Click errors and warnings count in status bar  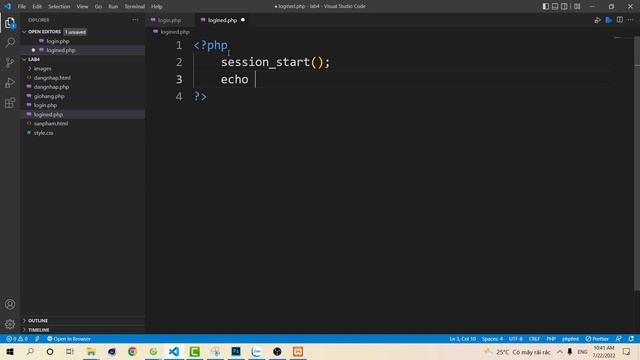(17, 339)
